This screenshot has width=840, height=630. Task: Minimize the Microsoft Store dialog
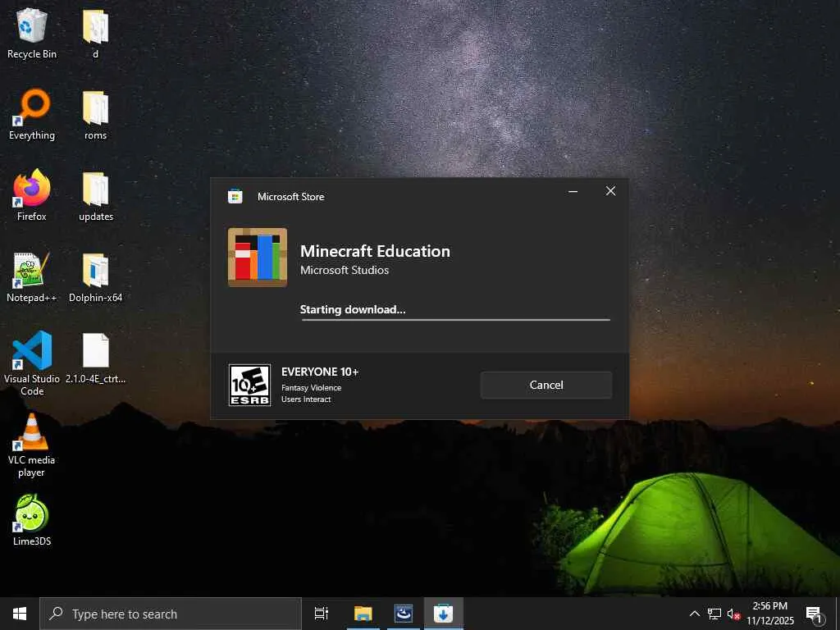tap(573, 191)
